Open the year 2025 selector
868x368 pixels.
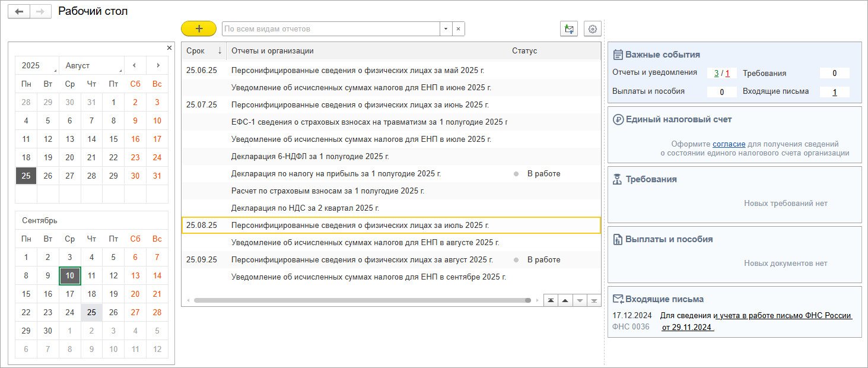(x=37, y=65)
